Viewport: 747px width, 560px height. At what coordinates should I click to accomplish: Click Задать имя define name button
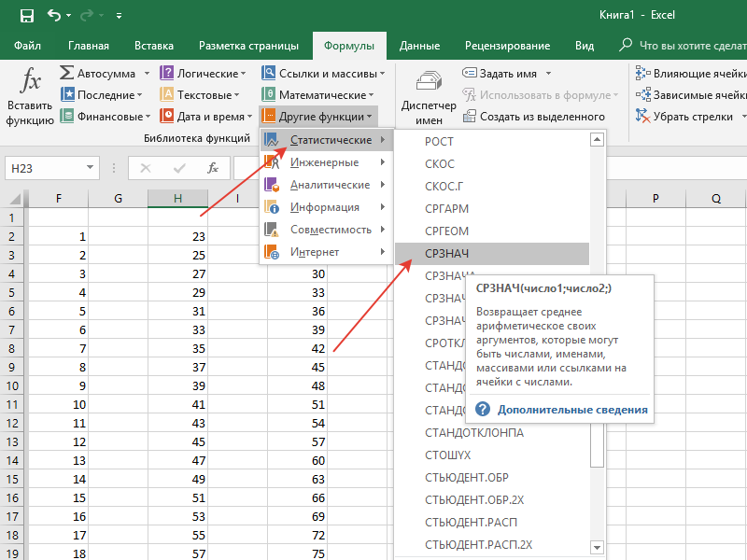tap(500, 74)
